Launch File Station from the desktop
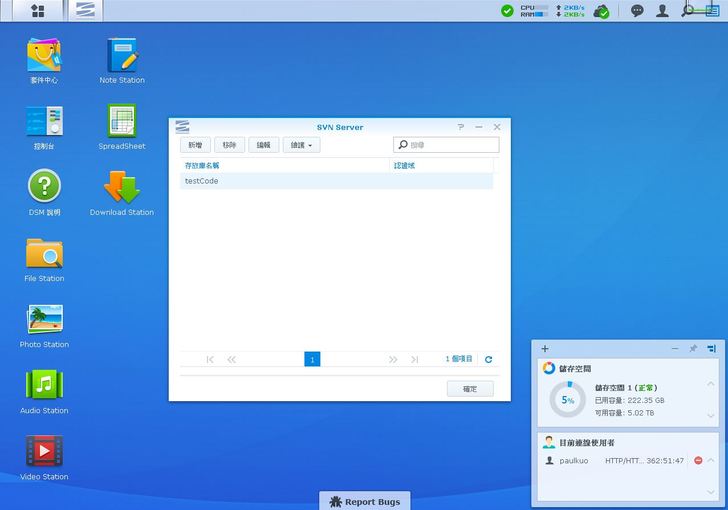The height and width of the screenshot is (510, 728). [44, 254]
